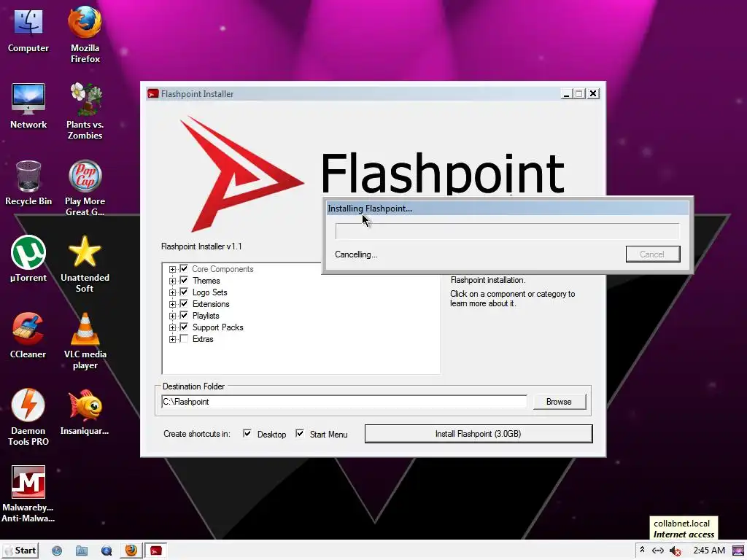Uncheck the Core Components checkbox
Image resolution: width=747 pixels, height=560 pixels.
[184, 268]
